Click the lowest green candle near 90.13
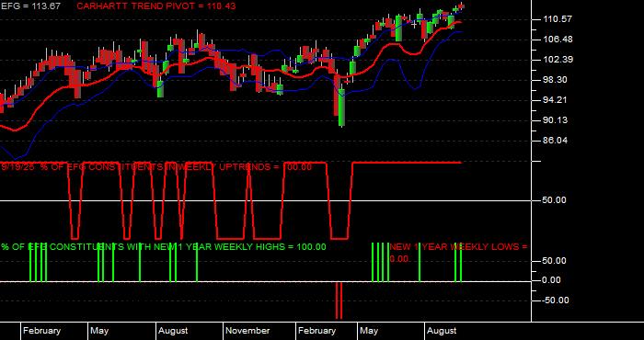 click(x=341, y=108)
